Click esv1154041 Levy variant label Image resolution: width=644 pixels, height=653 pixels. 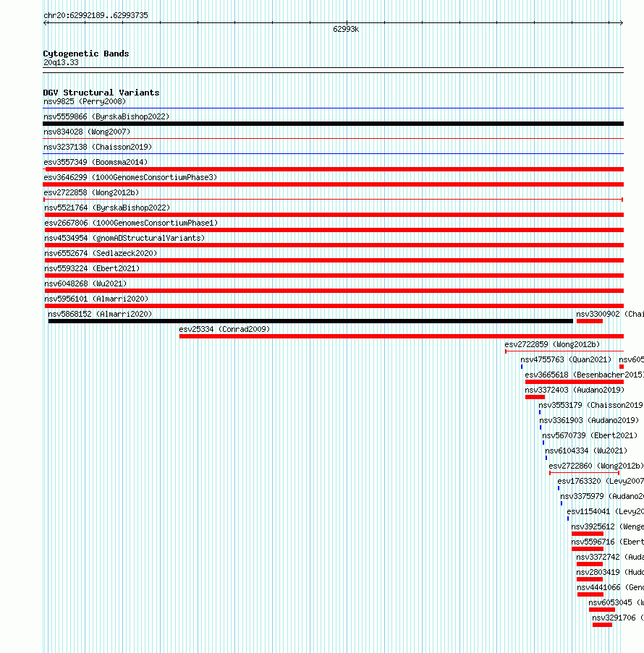pyautogui.click(x=605, y=511)
